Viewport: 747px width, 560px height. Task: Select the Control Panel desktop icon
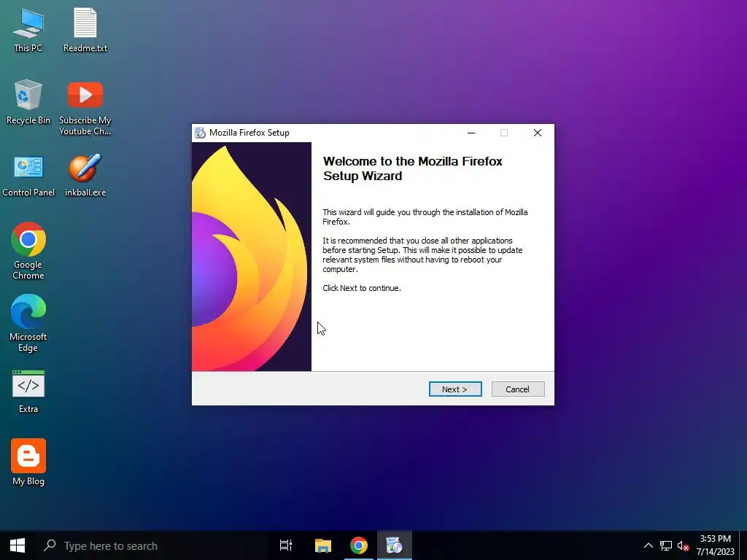(28, 175)
